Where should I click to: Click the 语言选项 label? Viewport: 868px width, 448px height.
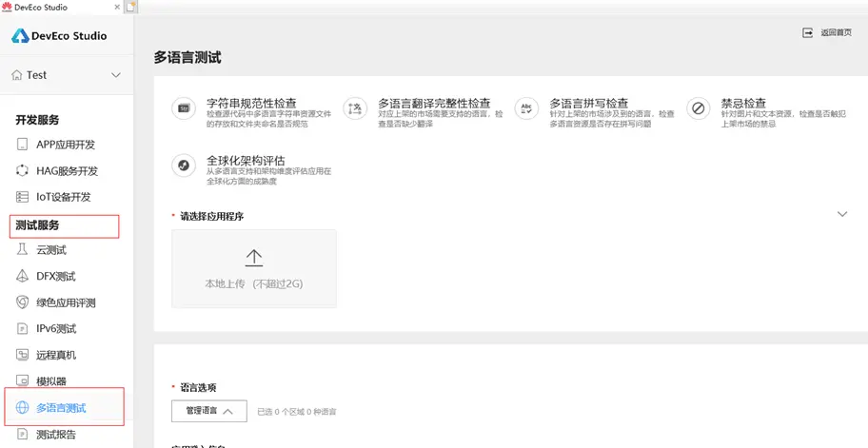coord(198,388)
